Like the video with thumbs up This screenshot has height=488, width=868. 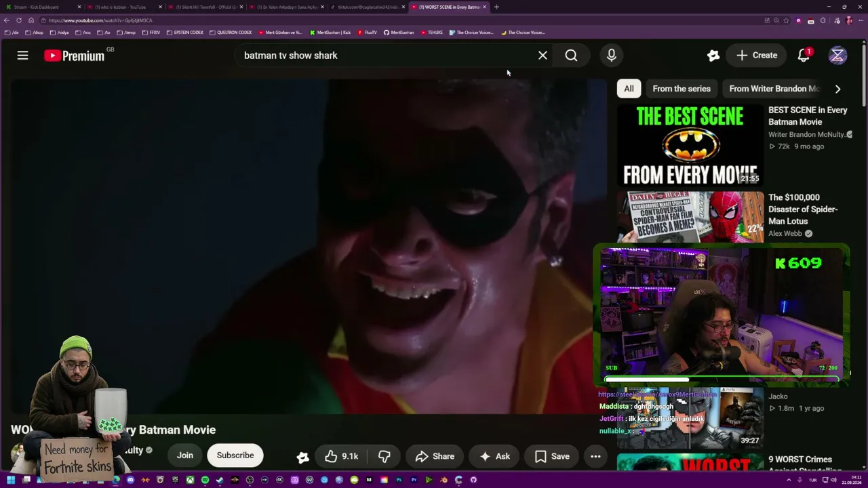pos(341,456)
